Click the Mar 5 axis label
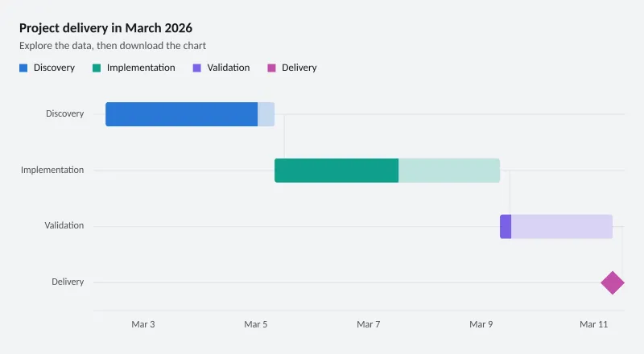Viewport: 644px width, 354px height. [x=256, y=324]
